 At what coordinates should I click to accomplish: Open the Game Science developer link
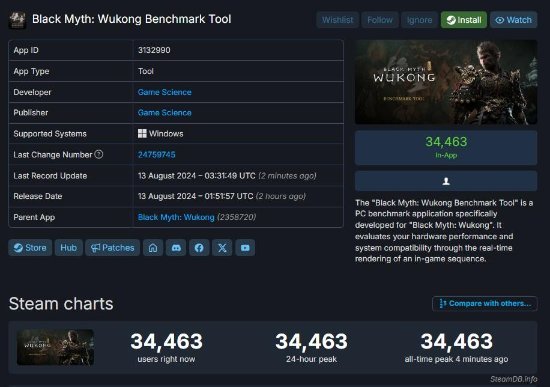point(165,92)
